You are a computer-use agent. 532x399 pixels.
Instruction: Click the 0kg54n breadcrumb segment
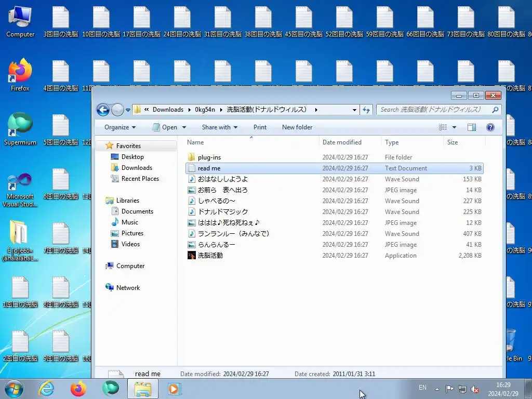[205, 110]
